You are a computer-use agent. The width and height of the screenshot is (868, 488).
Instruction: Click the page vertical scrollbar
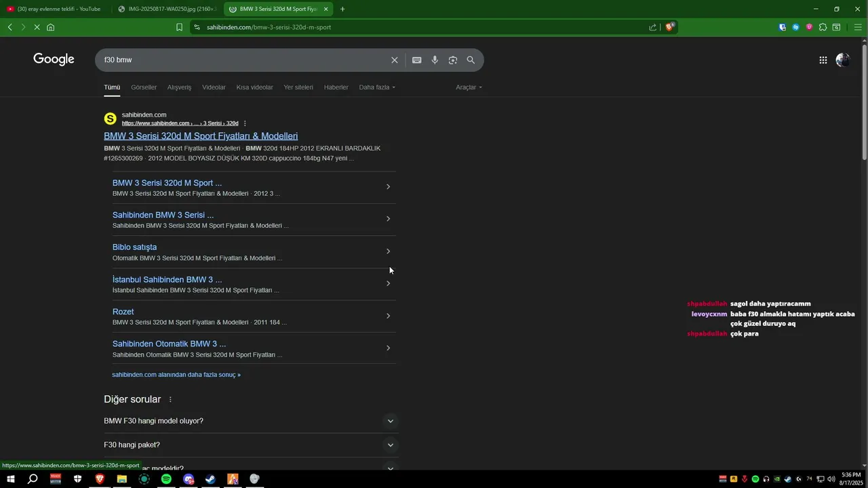pos(864,102)
